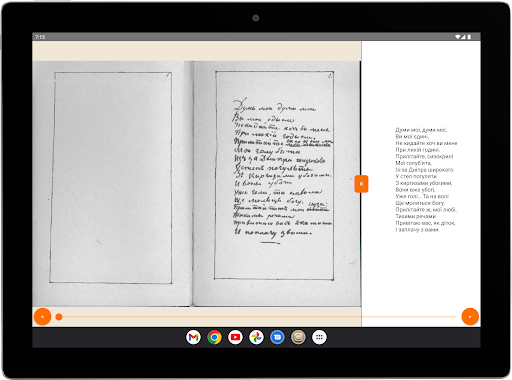Open Gmail from the dock
Viewport: 512px width, 380px height.
coord(193,337)
